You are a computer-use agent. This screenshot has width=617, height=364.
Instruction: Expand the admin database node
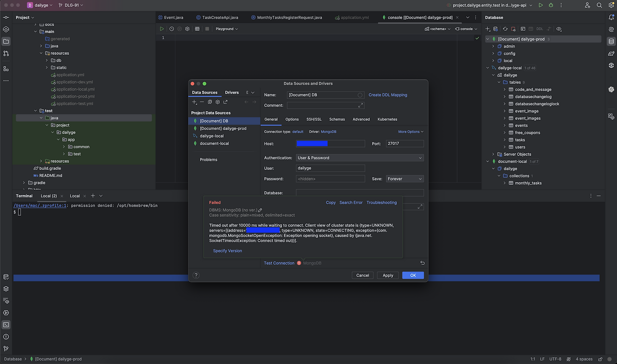pos(493,46)
